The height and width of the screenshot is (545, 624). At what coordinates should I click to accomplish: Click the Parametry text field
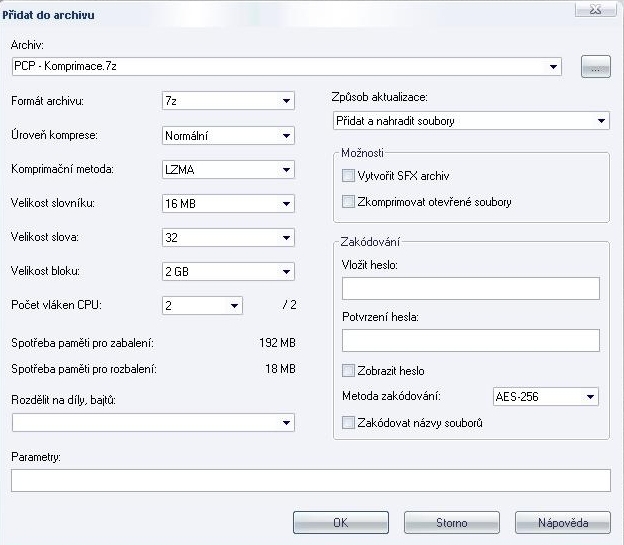(x=311, y=481)
